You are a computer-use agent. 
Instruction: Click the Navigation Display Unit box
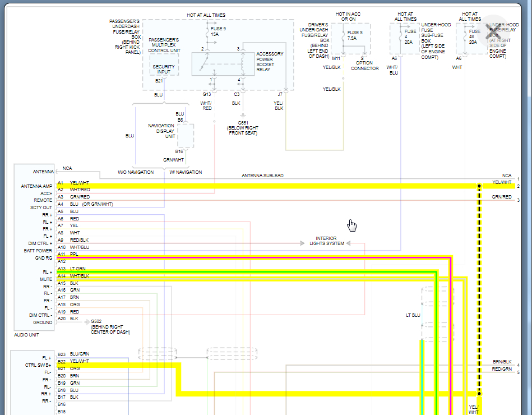(x=185, y=135)
